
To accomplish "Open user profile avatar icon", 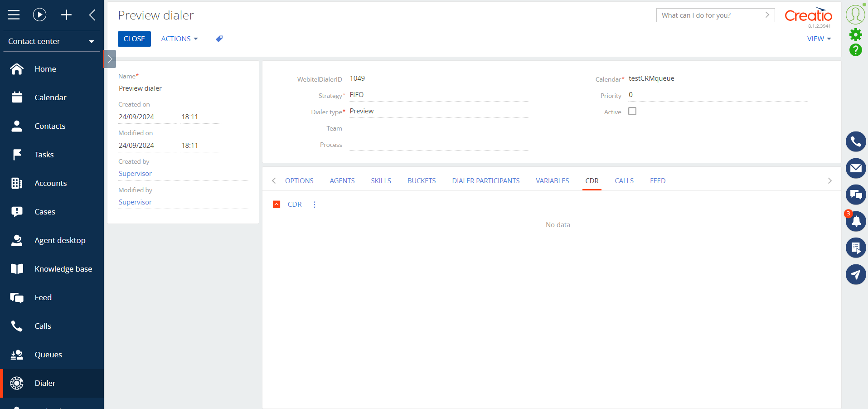I will [855, 15].
